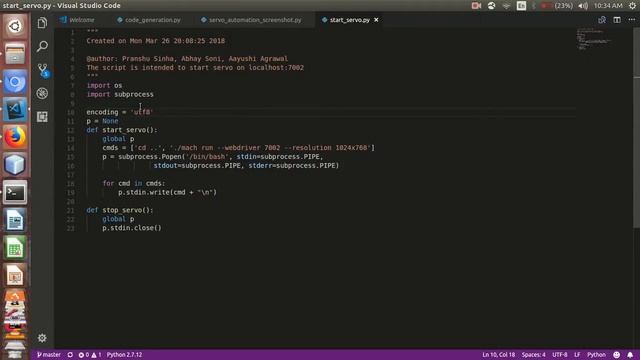This screenshot has width=640, height=360.
Task: Open Ubuntu dash search in launcher
Action: point(15,26)
